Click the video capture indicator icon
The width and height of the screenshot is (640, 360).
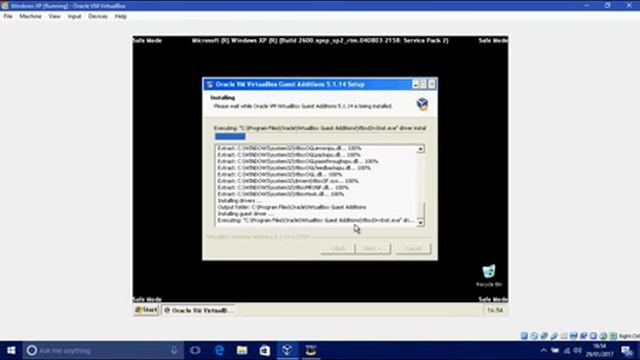click(x=584, y=336)
